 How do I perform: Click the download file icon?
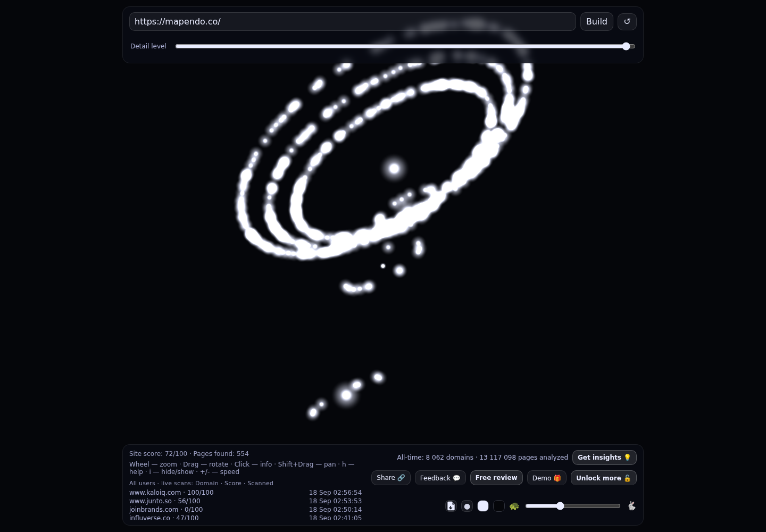coord(451,506)
